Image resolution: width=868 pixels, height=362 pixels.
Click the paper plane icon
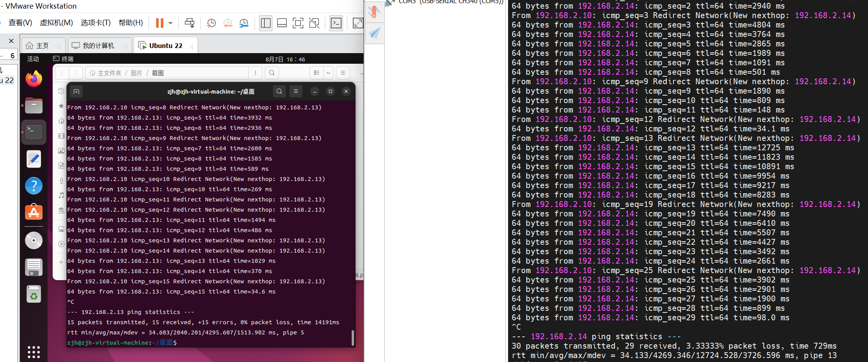[374, 33]
